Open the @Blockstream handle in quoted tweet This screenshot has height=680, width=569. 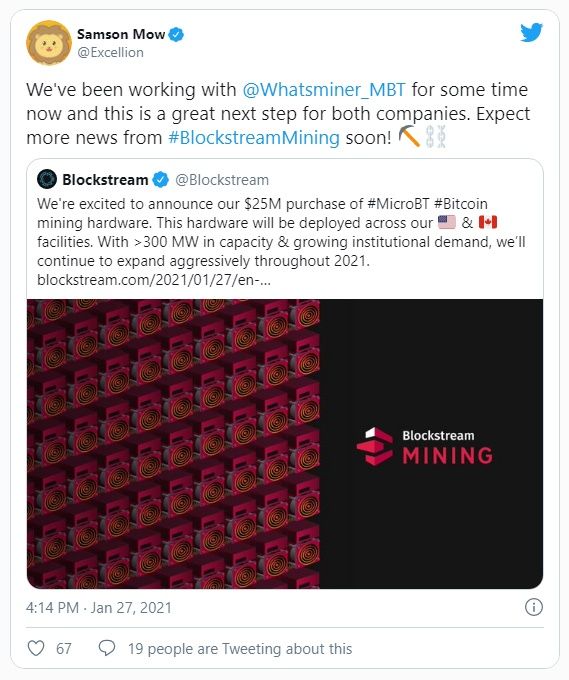click(222, 180)
